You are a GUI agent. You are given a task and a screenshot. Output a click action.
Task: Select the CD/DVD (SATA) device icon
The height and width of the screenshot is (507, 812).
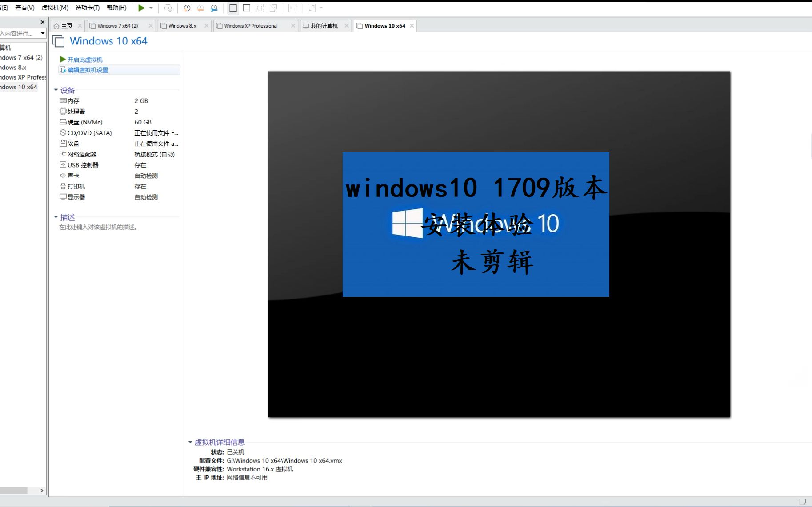(63, 132)
